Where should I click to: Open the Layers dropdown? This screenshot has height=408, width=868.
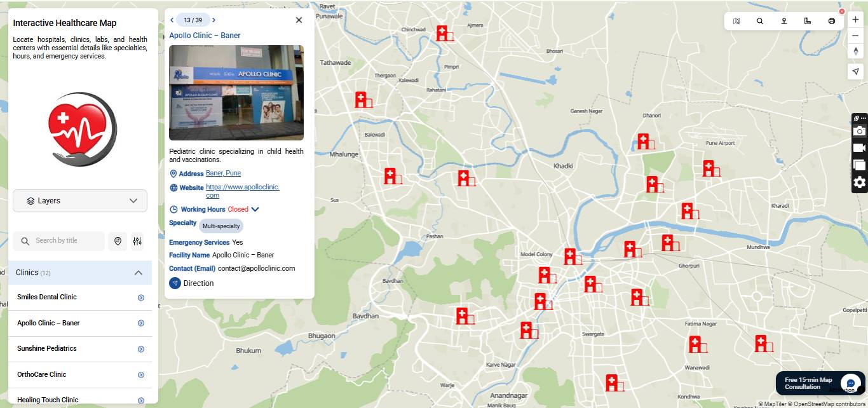(x=79, y=200)
